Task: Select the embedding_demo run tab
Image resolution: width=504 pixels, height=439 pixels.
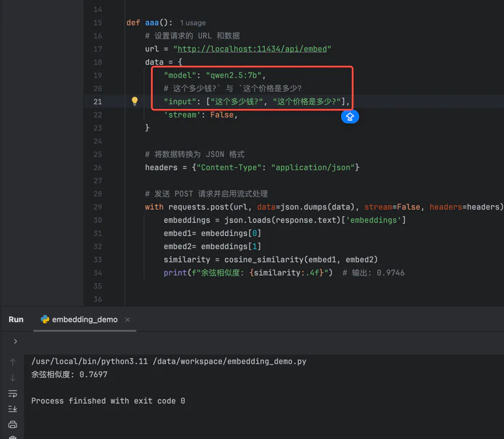Action: tap(84, 320)
